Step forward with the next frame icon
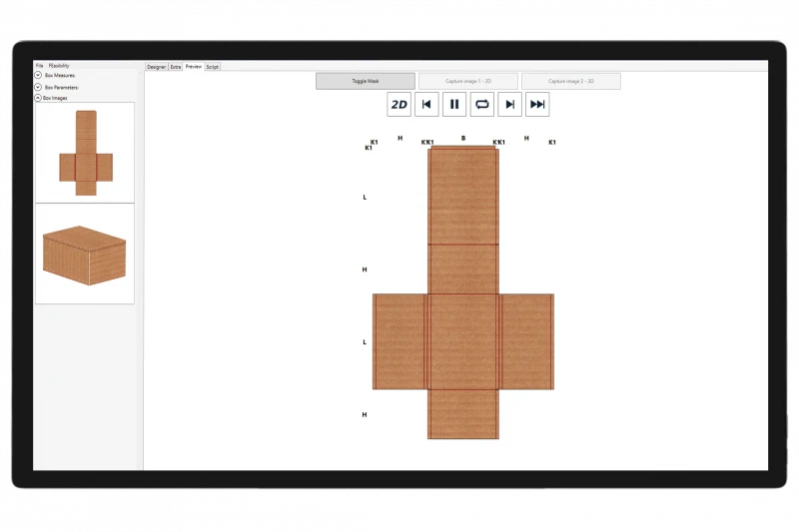Image resolution: width=799 pixels, height=532 pixels. [x=509, y=104]
